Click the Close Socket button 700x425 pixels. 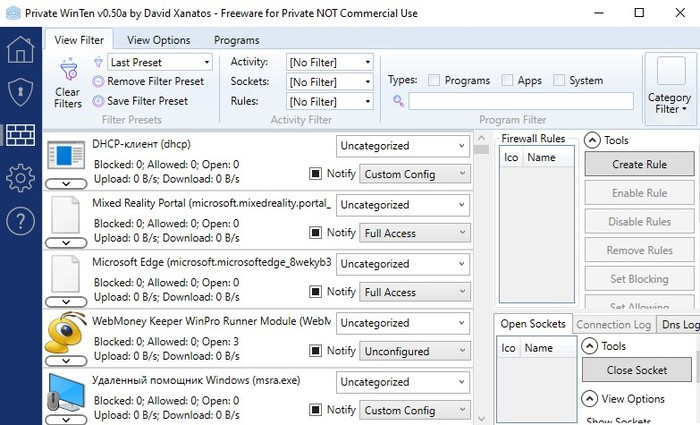[x=637, y=369]
